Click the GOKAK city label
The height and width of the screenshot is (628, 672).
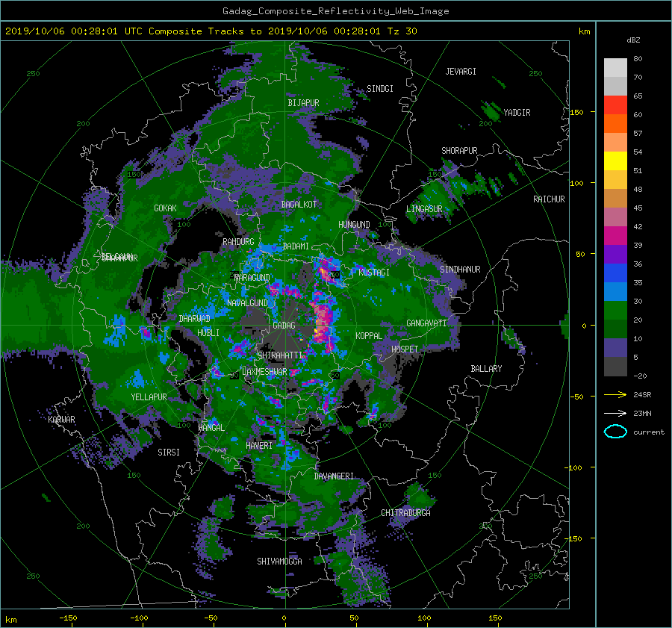tap(165, 208)
